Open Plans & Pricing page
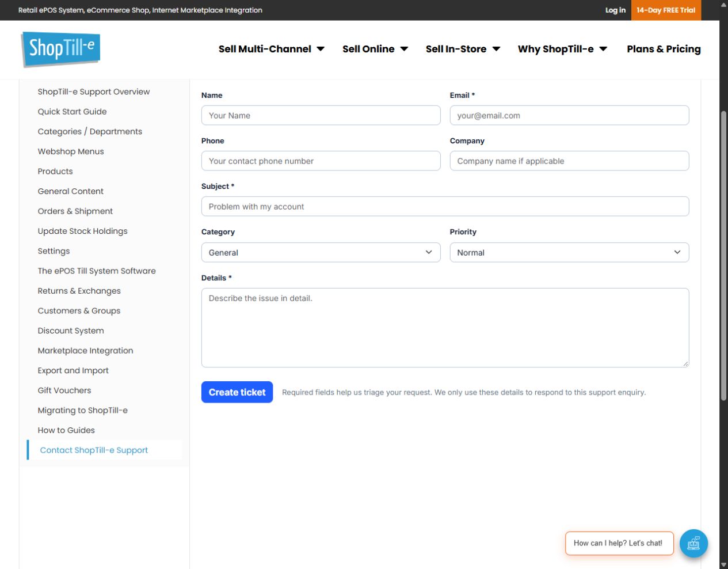 (x=664, y=49)
